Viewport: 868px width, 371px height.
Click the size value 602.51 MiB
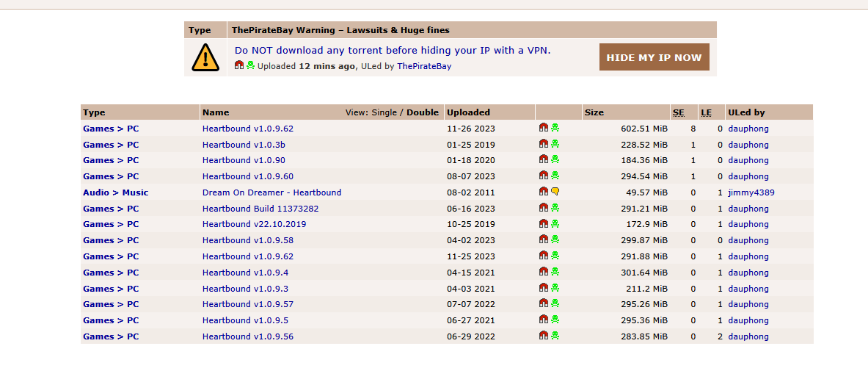pyautogui.click(x=643, y=129)
